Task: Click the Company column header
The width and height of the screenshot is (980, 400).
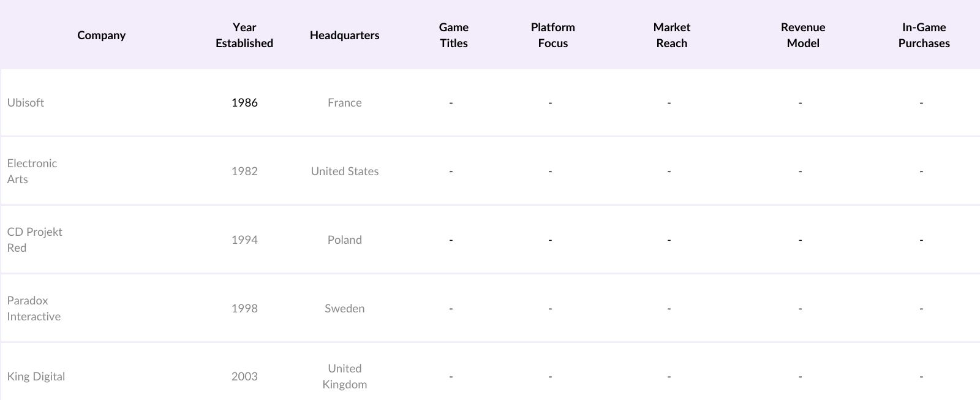Action: pos(101,35)
